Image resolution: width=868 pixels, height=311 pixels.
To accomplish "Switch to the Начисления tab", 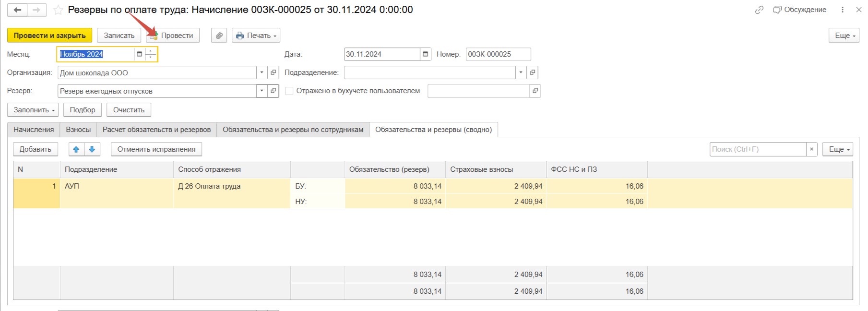I will tap(34, 130).
